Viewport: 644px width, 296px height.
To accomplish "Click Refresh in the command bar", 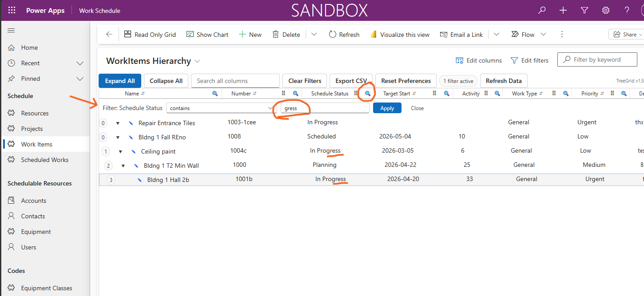I will (x=344, y=34).
